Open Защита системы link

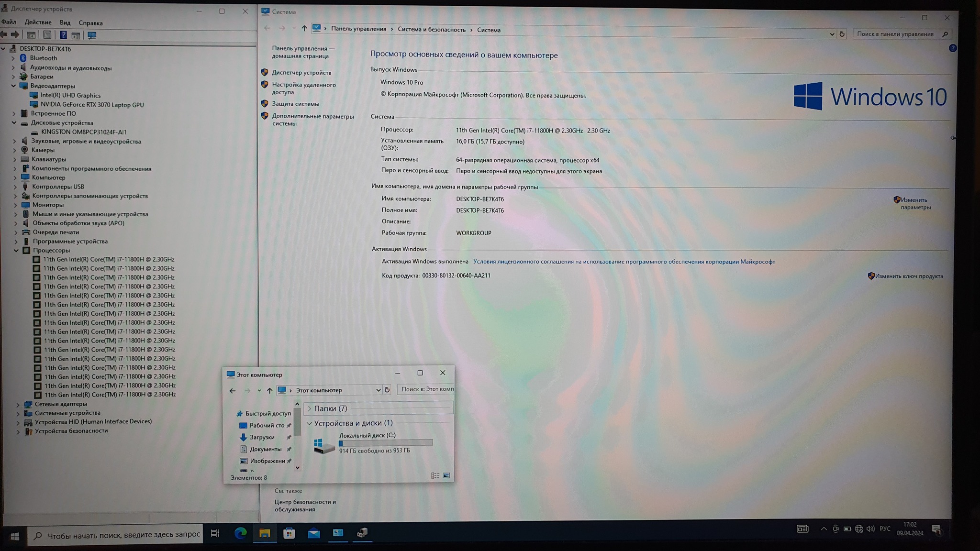[295, 104]
